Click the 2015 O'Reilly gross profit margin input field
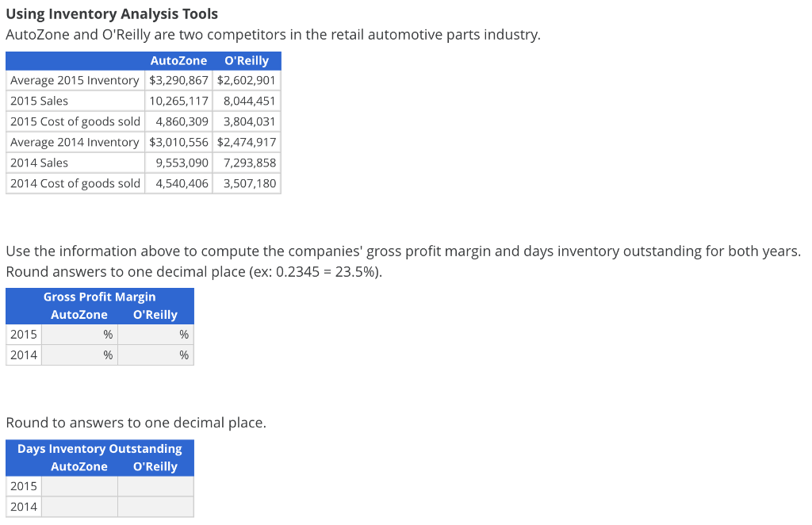This screenshot has width=812, height=525. (155, 334)
